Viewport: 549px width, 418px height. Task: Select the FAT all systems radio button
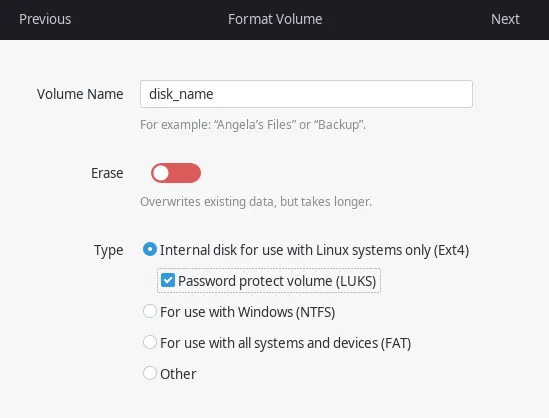tap(150, 342)
